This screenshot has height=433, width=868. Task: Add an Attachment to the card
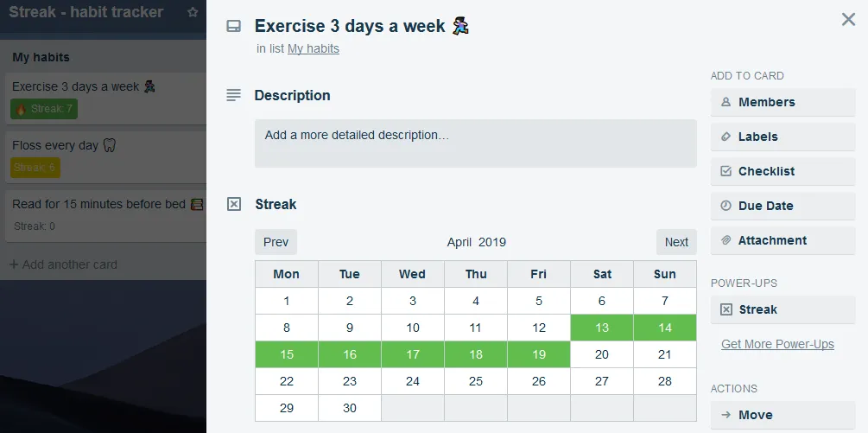pyautogui.click(x=782, y=240)
